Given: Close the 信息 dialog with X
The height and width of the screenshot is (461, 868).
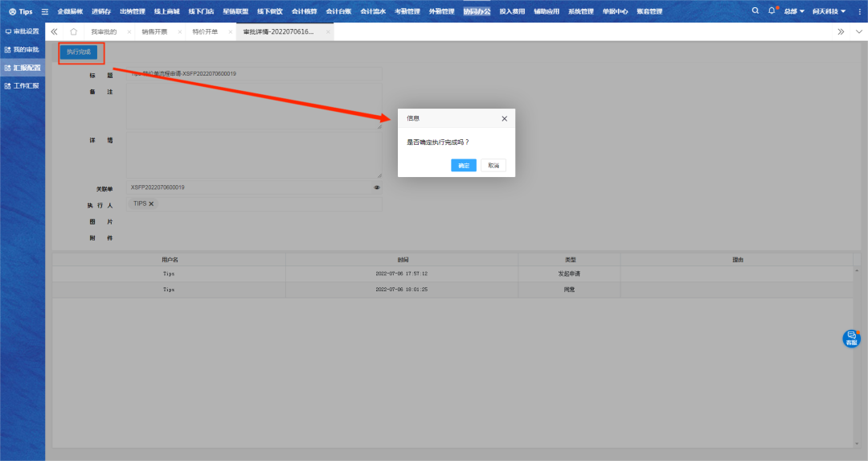Looking at the screenshot, I should tap(504, 118).
